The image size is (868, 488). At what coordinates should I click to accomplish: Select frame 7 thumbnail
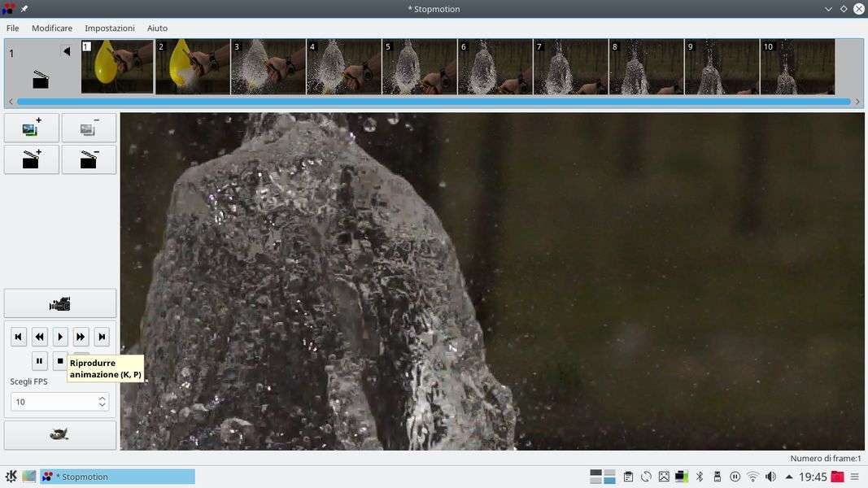571,67
